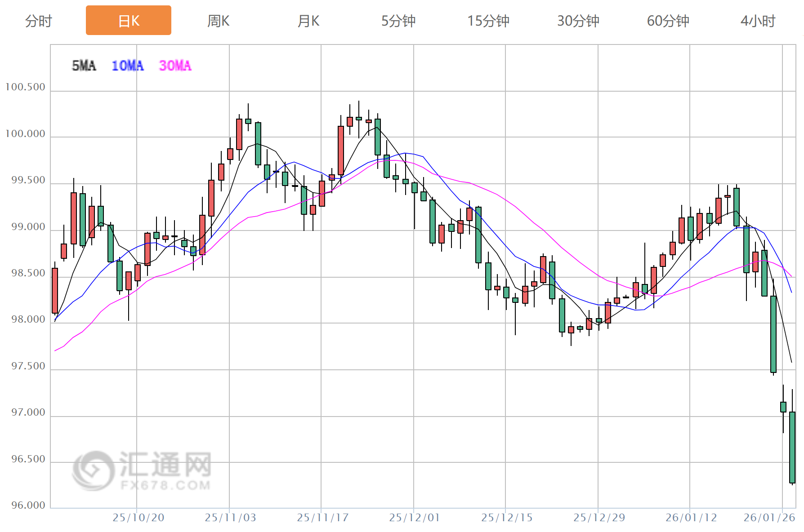
Task: Click the 100.500 price axis label
Action: pos(25,87)
